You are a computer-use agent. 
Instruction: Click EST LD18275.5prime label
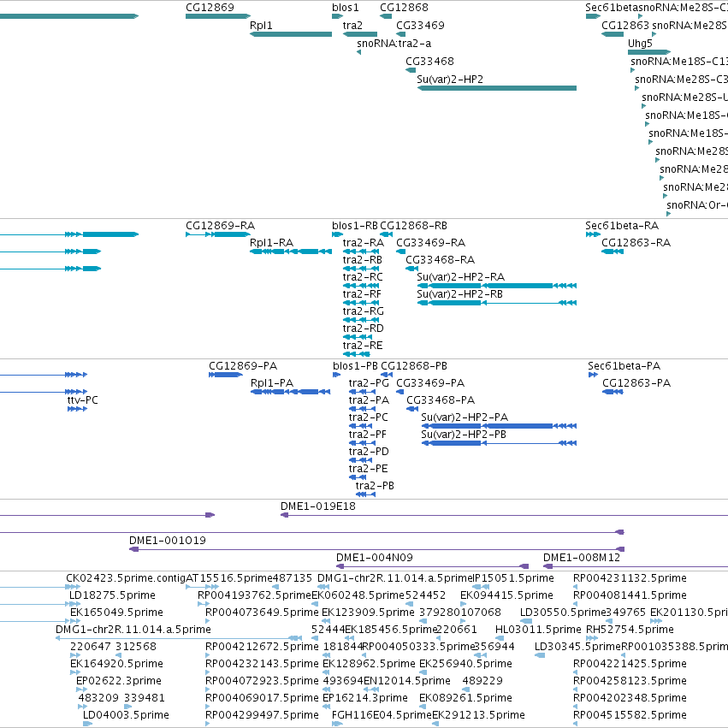(x=112, y=595)
